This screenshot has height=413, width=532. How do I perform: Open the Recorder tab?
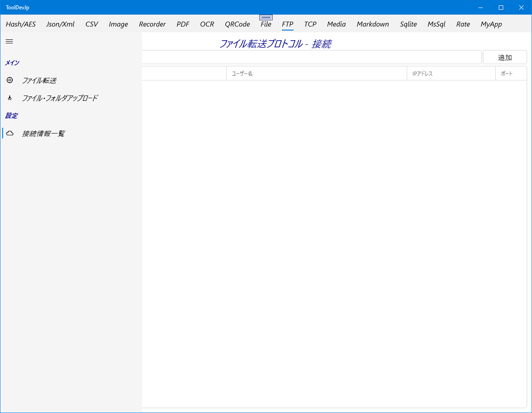(x=152, y=24)
